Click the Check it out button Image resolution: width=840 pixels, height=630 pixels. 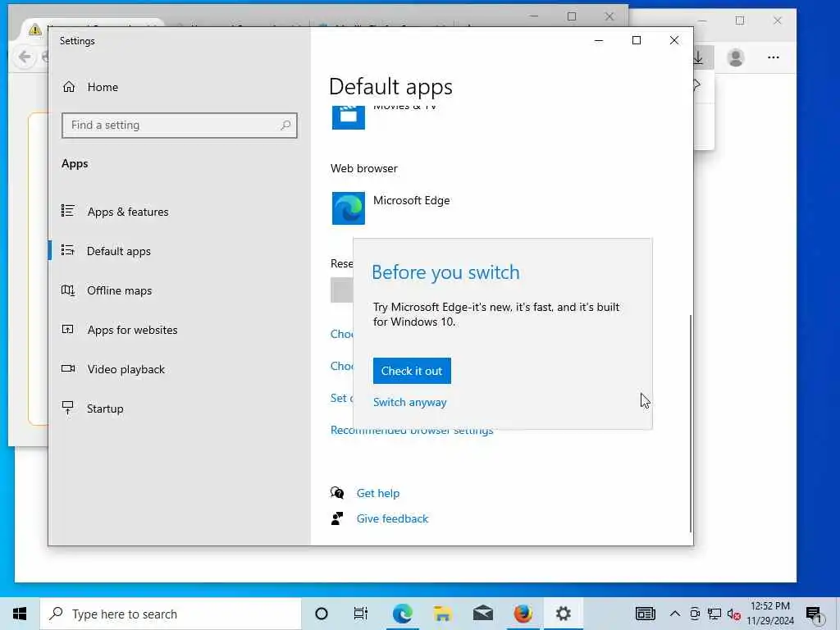[x=412, y=371]
